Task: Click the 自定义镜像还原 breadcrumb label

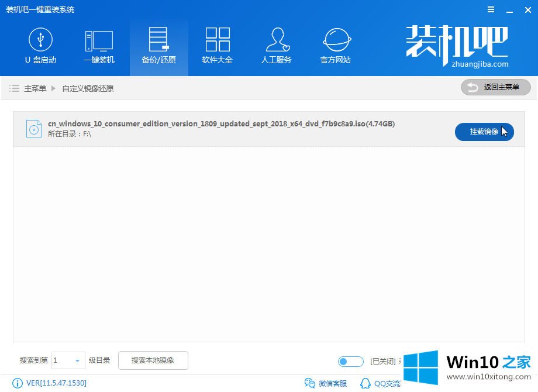Action: click(x=88, y=88)
